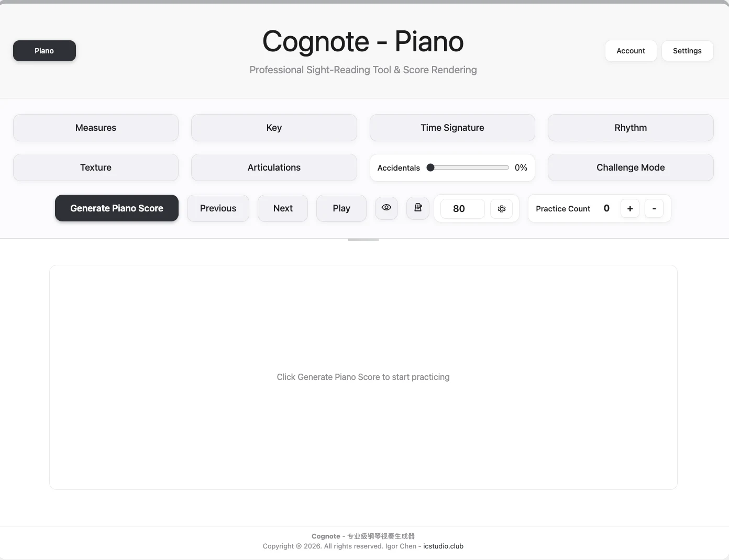Open the Measures options
729x560 pixels.
coord(96,128)
